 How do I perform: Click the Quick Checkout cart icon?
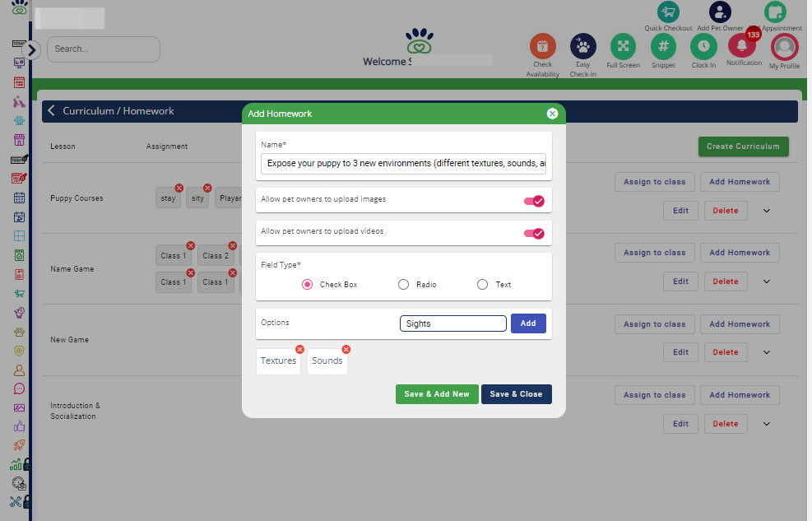coord(669,12)
